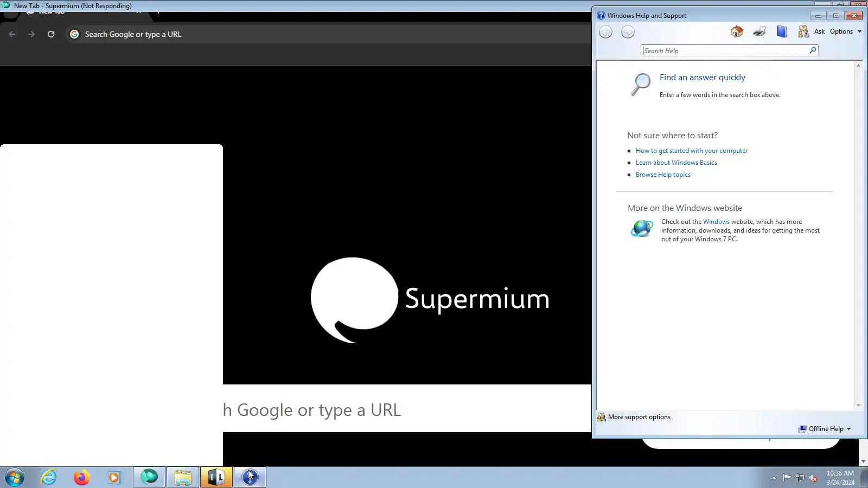The height and width of the screenshot is (488, 868).
Task: Focus the Supermium address bar
Action: [328, 34]
